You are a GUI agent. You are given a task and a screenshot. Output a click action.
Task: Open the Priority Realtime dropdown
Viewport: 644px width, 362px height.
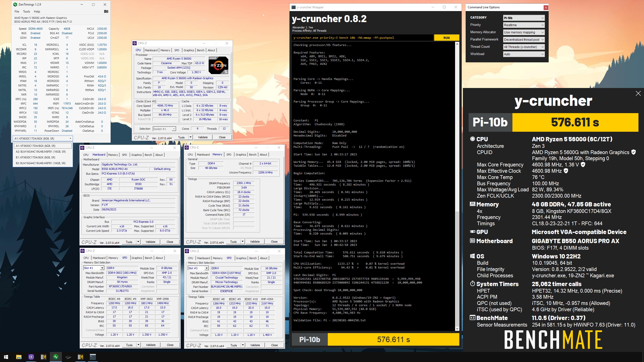coord(524,25)
